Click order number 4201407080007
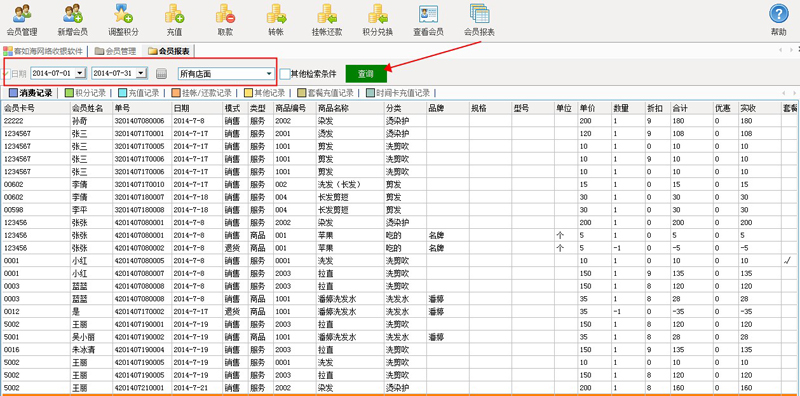800x396 pixels. pyautogui.click(x=140, y=274)
